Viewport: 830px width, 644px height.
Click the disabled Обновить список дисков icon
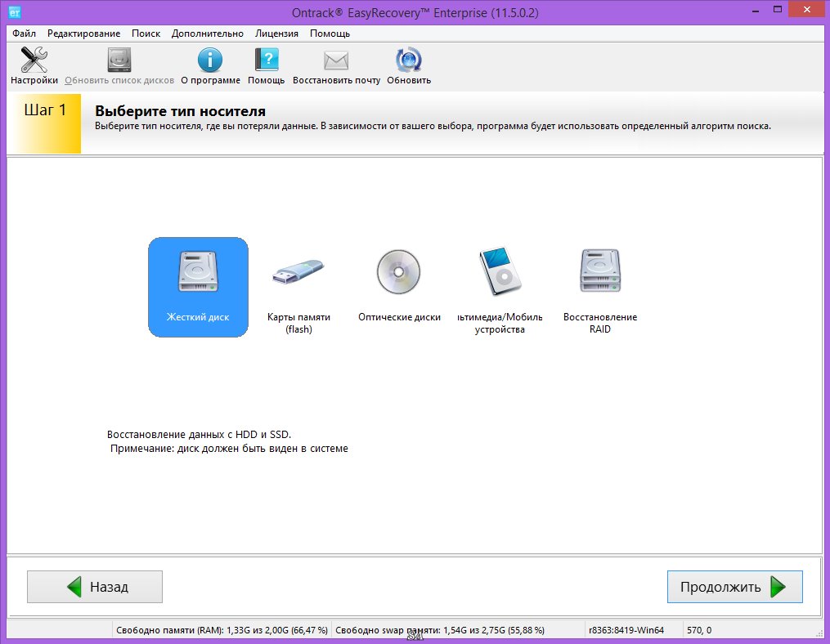119,61
